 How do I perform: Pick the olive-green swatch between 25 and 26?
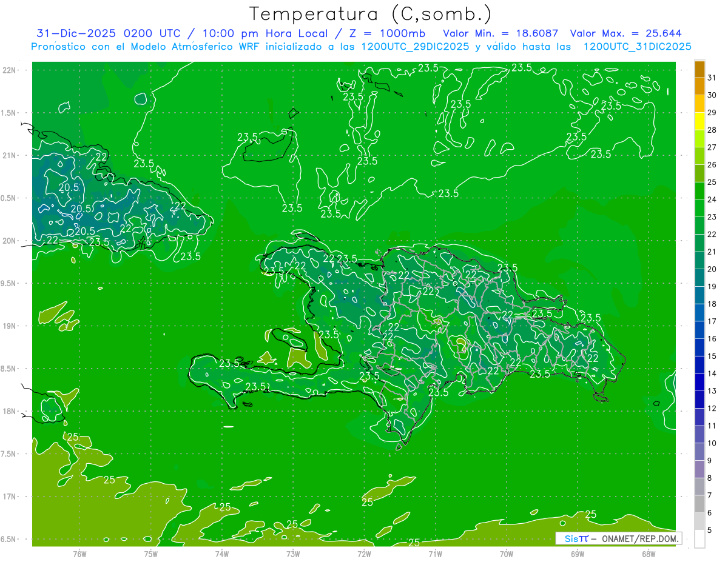[x=699, y=173]
